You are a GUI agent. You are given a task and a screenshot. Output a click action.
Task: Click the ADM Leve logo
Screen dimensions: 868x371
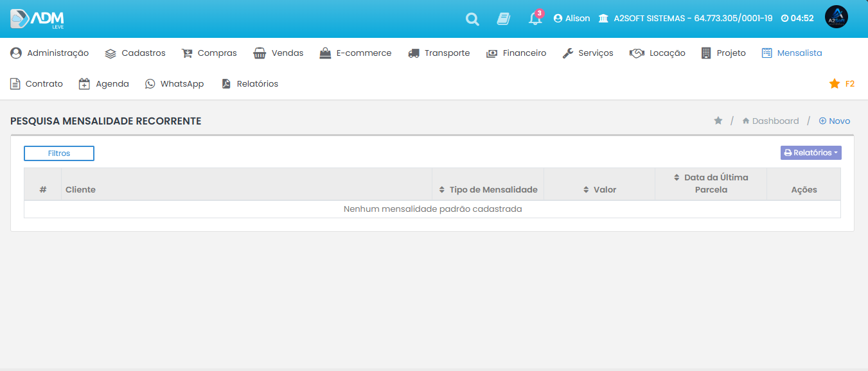(37, 19)
